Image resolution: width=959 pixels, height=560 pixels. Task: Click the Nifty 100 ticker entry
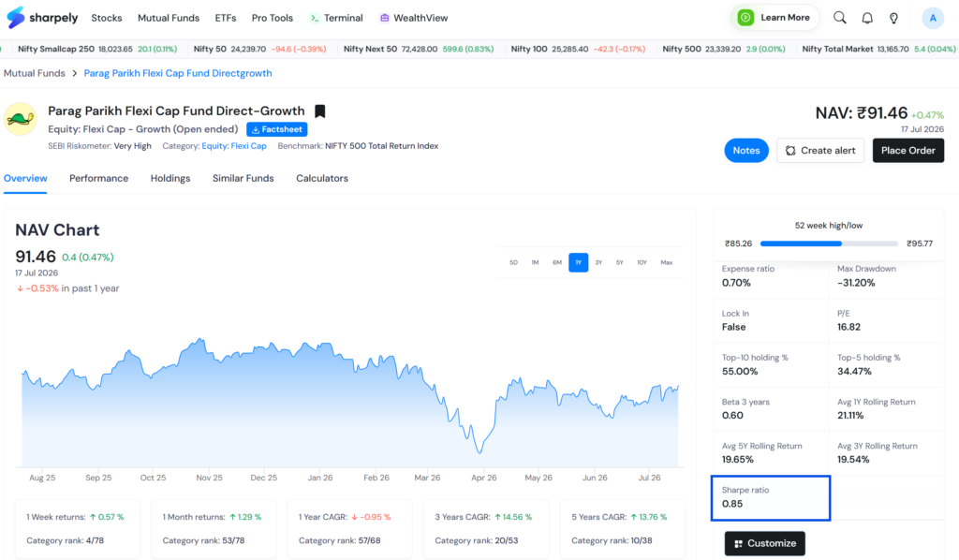click(578, 49)
